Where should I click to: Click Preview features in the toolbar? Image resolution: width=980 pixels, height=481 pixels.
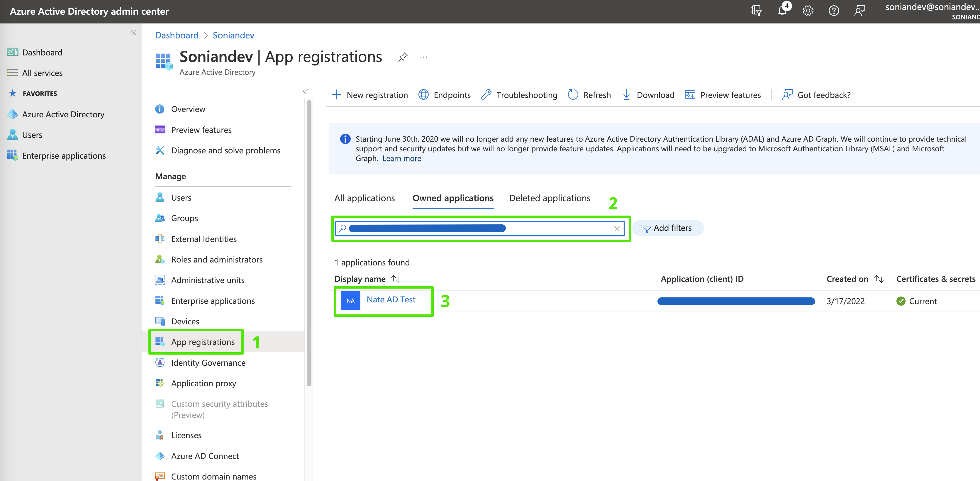coord(723,95)
